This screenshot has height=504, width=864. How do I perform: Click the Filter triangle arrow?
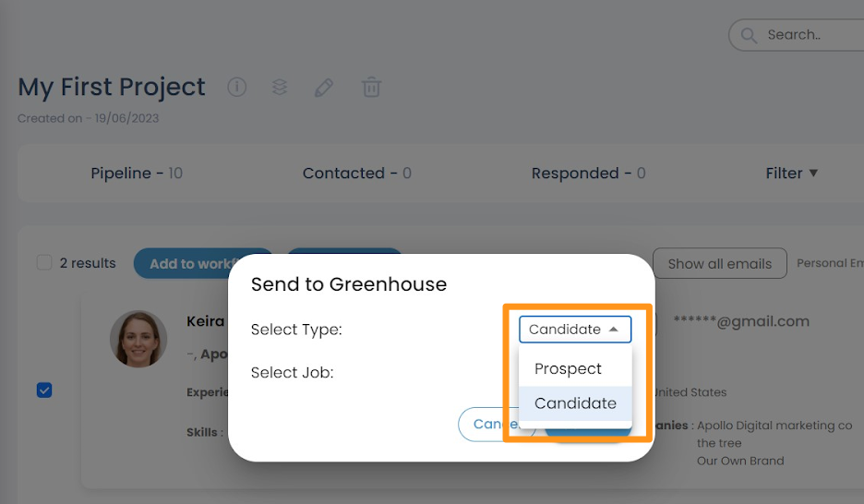(813, 173)
